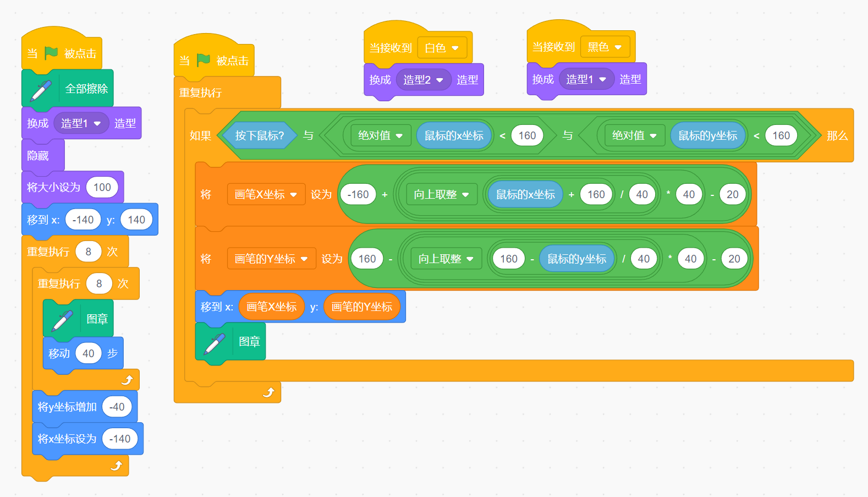The width and height of the screenshot is (868, 497).
Task: Click the 将y坐标增加 value -40 field
Action: pyautogui.click(x=117, y=407)
